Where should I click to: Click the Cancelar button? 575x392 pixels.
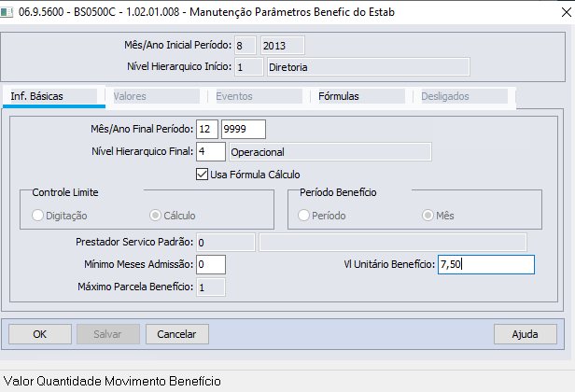tap(177, 334)
